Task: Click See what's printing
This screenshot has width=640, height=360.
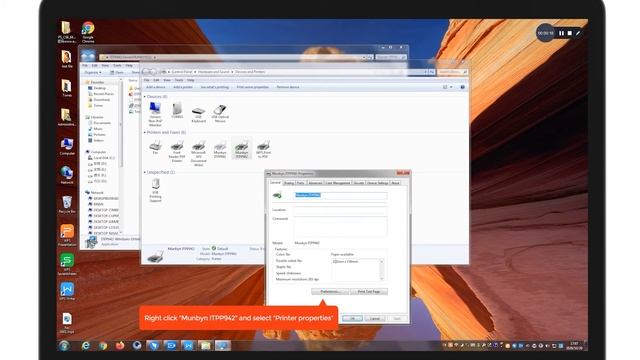Action: tap(215, 87)
